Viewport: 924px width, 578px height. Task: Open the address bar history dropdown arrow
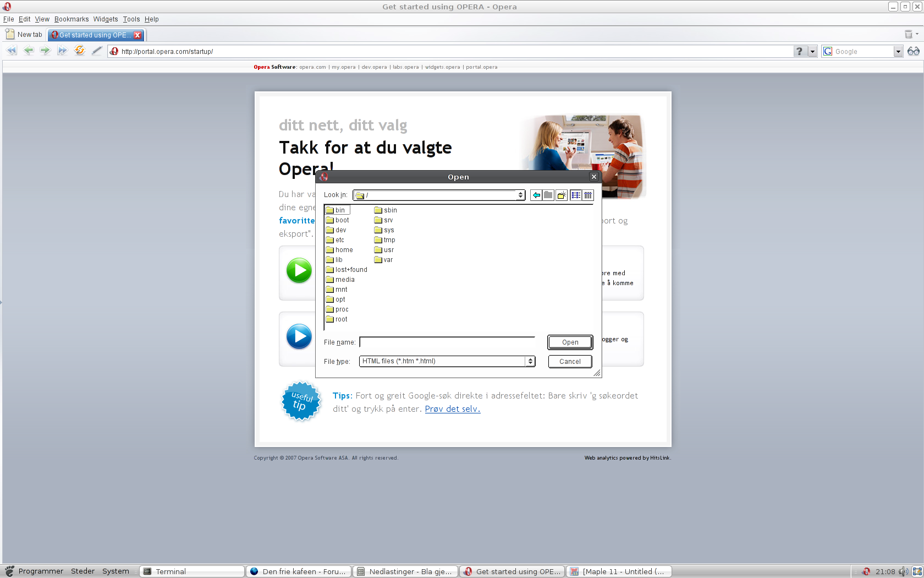coord(812,51)
